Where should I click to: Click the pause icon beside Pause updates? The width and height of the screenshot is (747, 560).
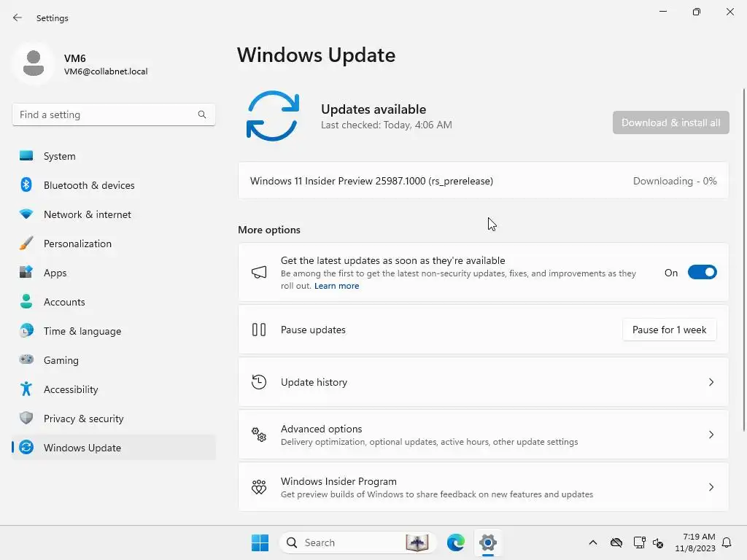coord(259,330)
